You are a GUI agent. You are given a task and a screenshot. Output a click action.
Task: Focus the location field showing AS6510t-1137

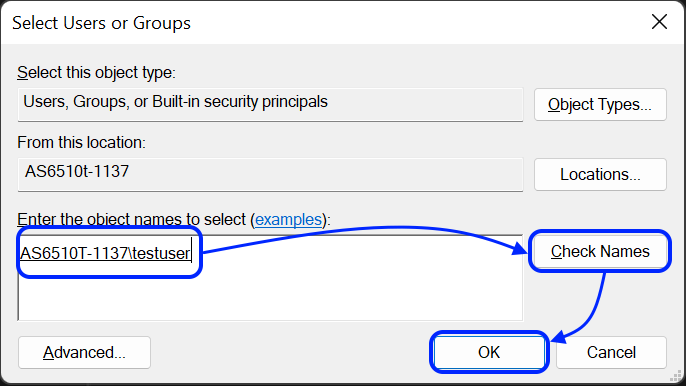point(270,175)
